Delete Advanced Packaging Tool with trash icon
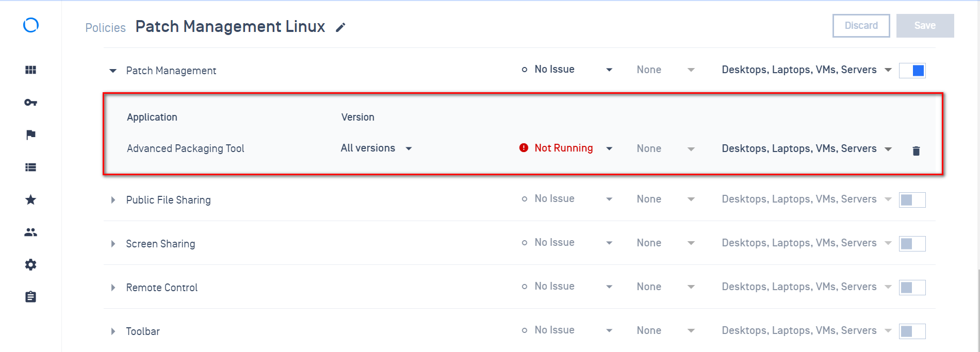The width and height of the screenshot is (980, 352). click(916, 150)
